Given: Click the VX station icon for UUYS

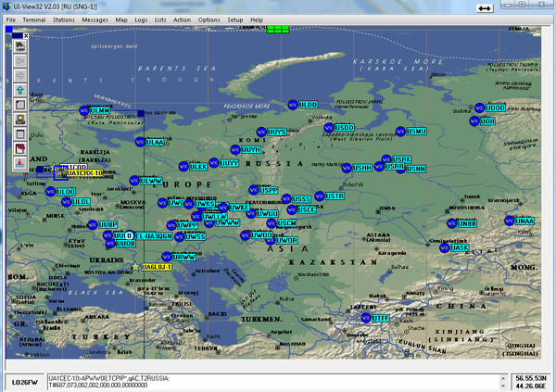Looking at the screenshot, I should (x=261, y=132).
